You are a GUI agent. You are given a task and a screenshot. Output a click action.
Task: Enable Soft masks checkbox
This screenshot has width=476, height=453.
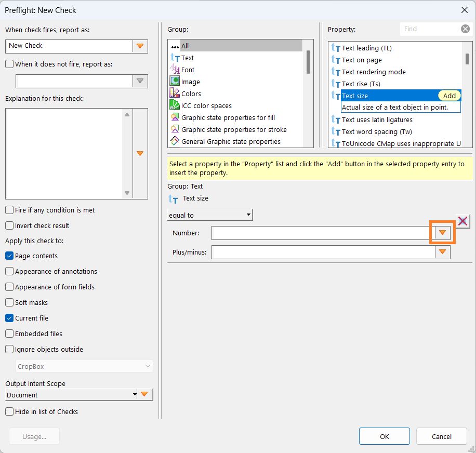coord(9,302)
